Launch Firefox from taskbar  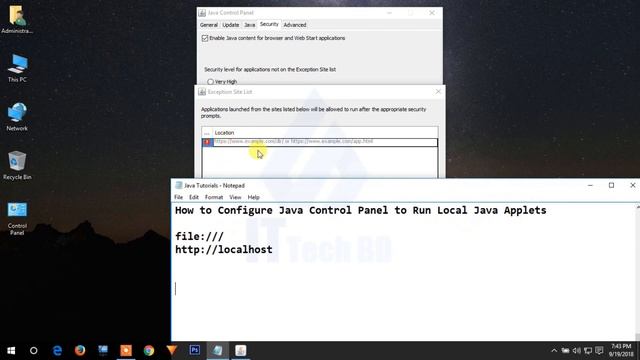pyautogui.click(x=80, y=351)
